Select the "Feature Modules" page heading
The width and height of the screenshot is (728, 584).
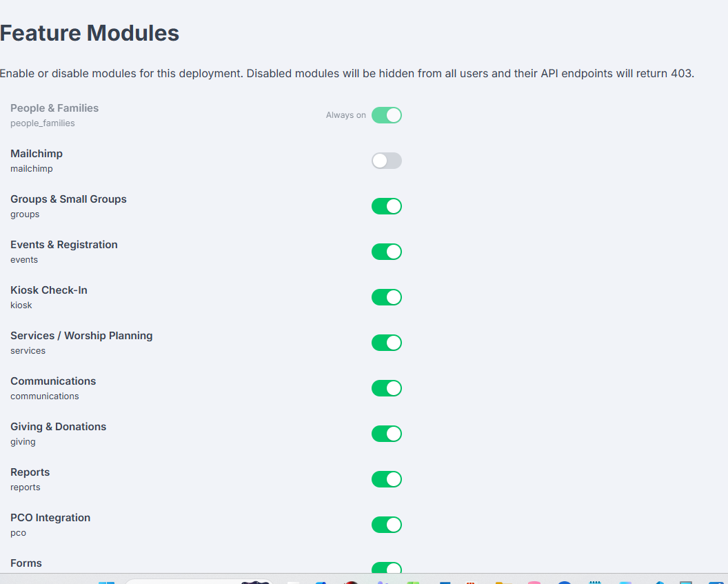point(89,32)
